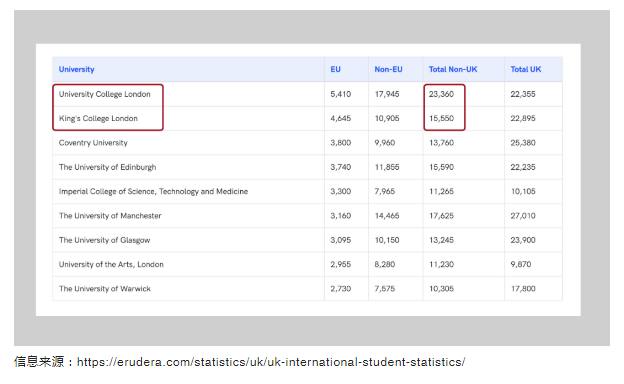Click Non-EU value 10,150 for Glasgow
The height and width of the screenshot is (384, 624).
(x=387, y=240)
